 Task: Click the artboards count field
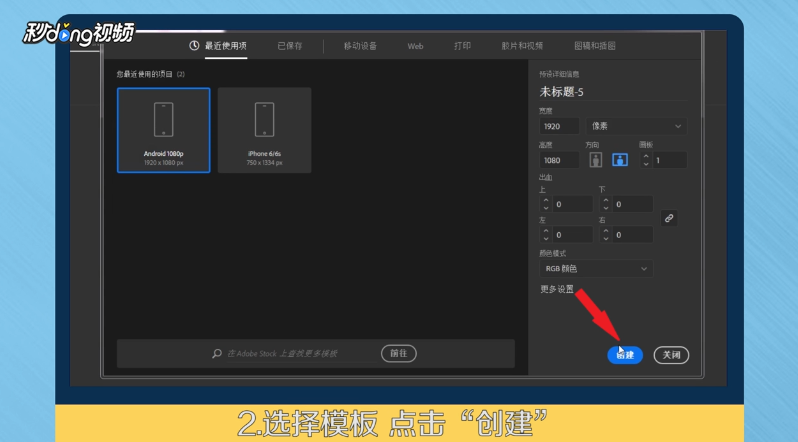click(x=669, y=160)
